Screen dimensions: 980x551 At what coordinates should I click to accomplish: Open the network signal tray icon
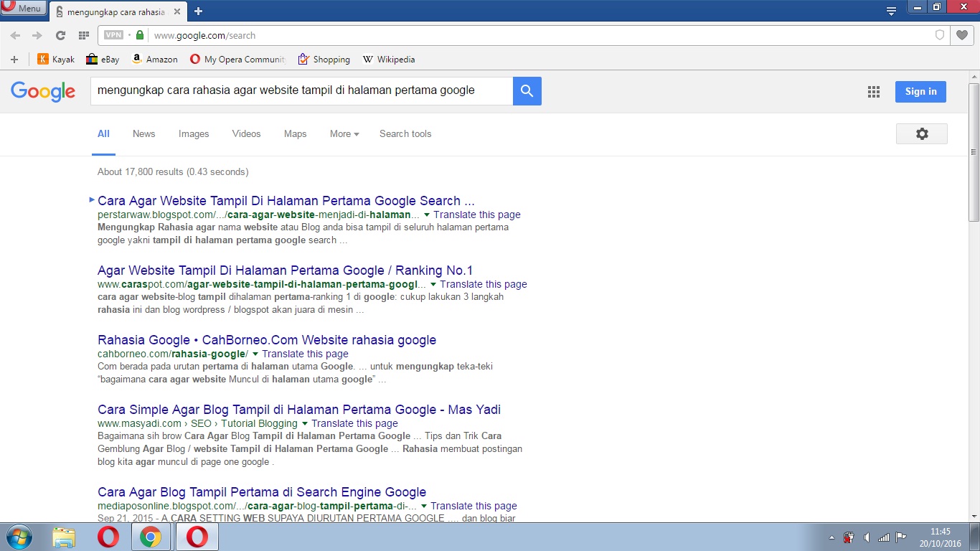(884, 537)
